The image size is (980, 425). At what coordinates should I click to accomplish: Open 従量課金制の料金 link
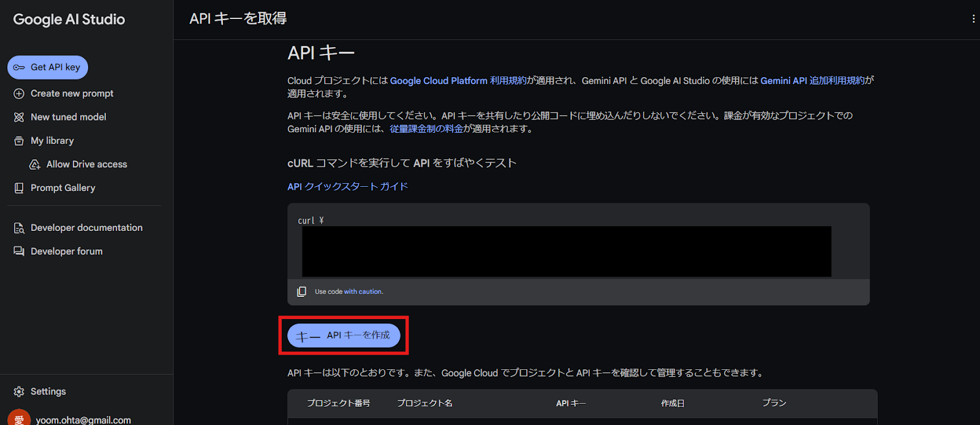[x=426, y=129]
